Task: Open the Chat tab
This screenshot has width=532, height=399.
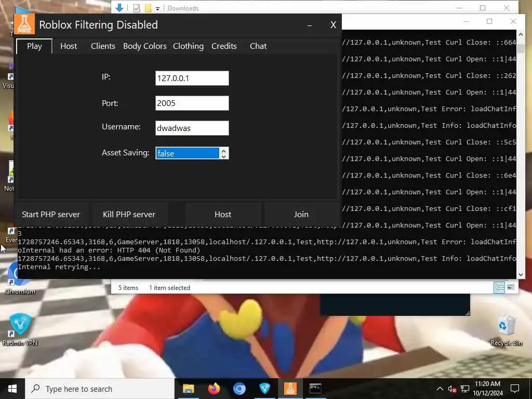Action: point(258,46)
